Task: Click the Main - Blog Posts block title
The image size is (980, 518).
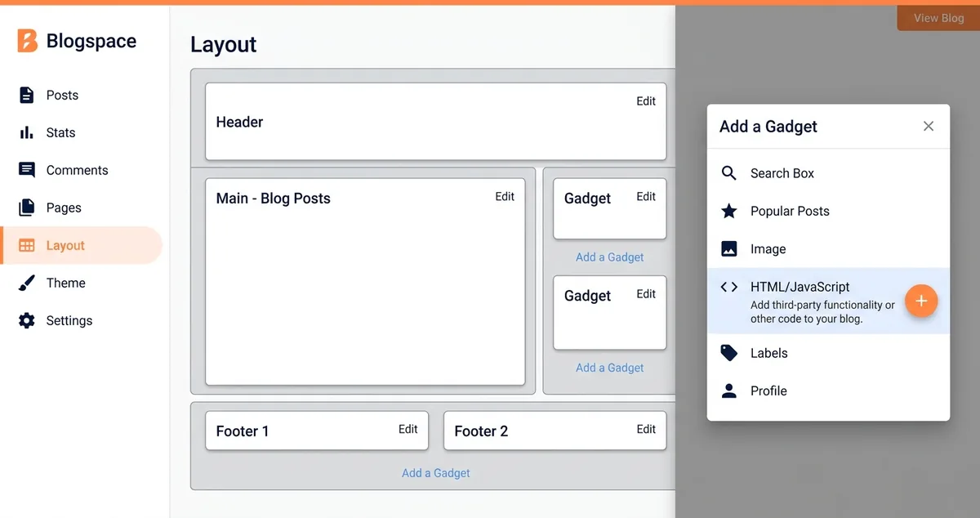Action: point(273,199)
